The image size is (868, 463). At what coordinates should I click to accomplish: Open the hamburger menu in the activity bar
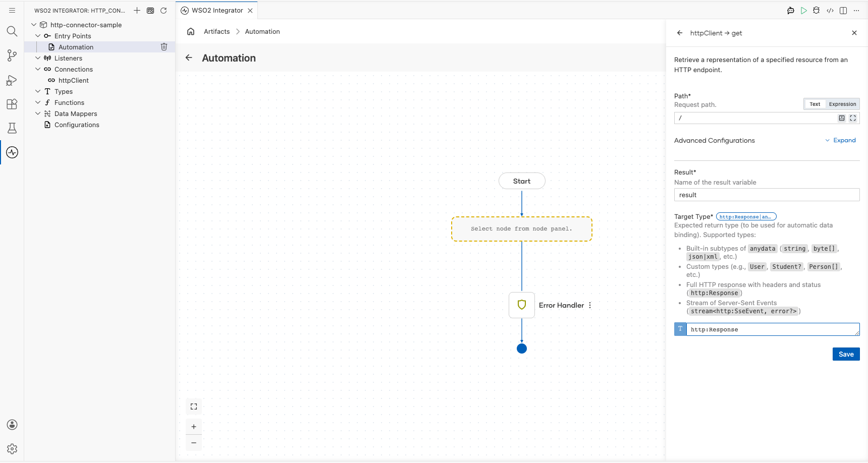(12, 10)
